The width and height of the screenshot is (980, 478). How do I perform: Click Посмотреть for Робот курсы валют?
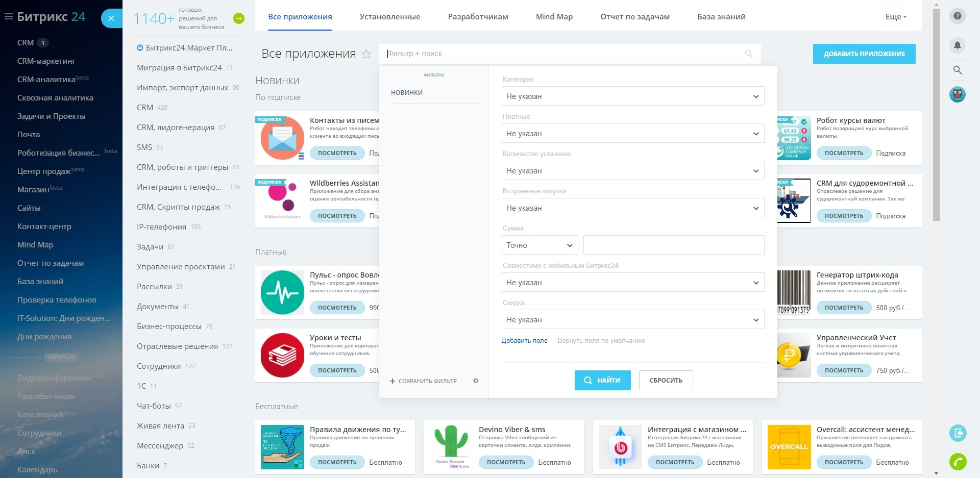pos(844,153)
